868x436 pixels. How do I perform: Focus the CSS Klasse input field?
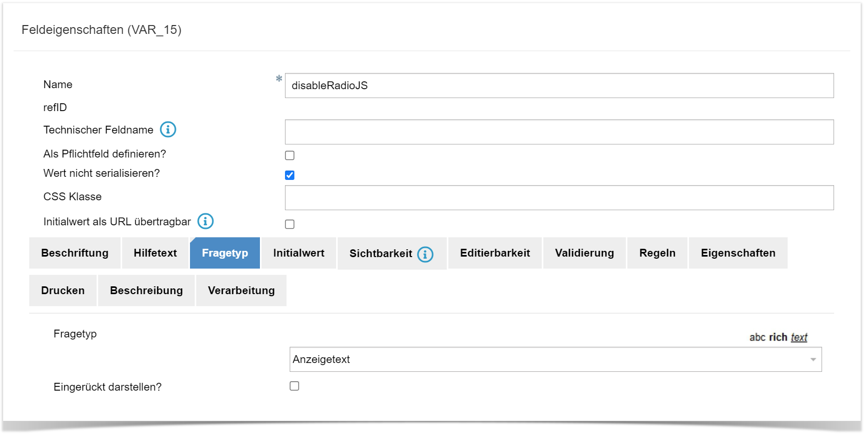(559, 198)
